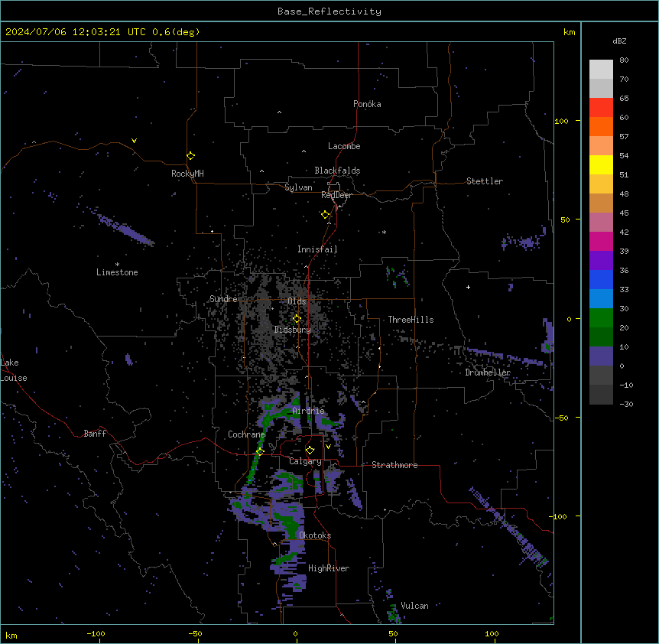Screen dimensions: 659x644
Task: Click the RockyMH label
Action: [x=187, y=174]
